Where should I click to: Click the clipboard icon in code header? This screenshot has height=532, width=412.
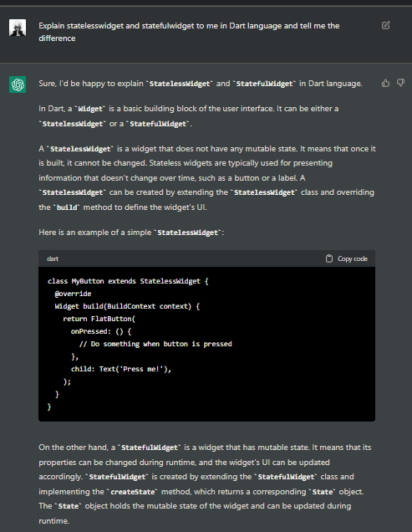pyautogui.click(x=329, y=258)
